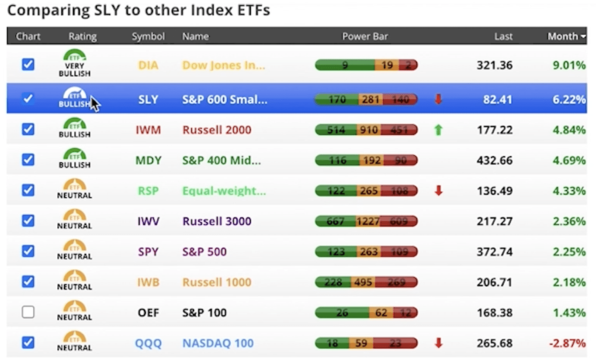The height and width of the screenshot is (364, 596).
Task: Click the last price 321.36
Action: [x=495, y=65]
